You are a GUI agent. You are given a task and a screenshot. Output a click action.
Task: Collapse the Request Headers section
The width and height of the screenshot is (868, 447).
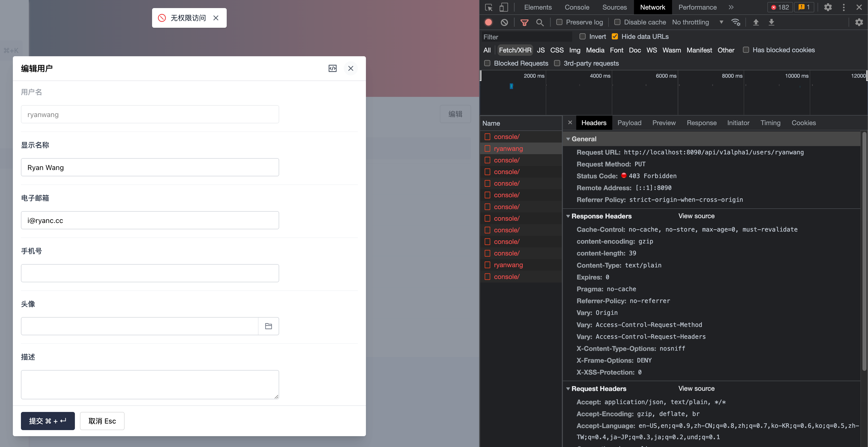pos(568,389)
